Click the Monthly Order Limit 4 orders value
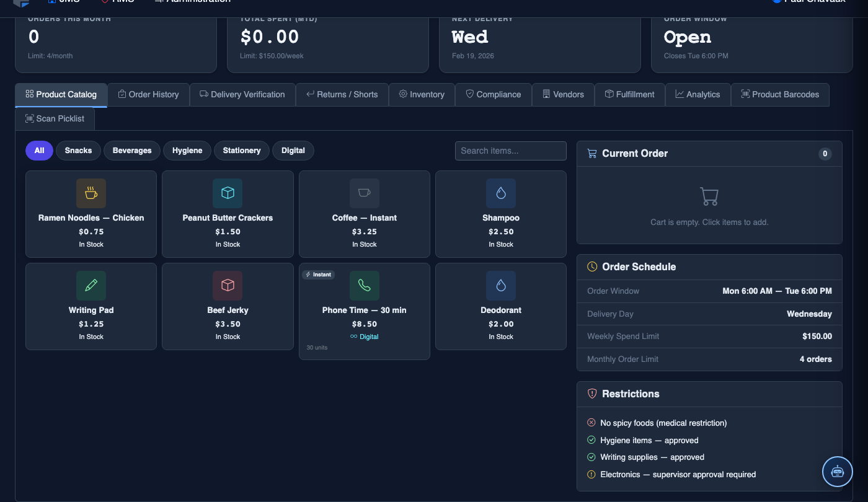The height and width of the screenshot is (502, 868). coord(816,359)
